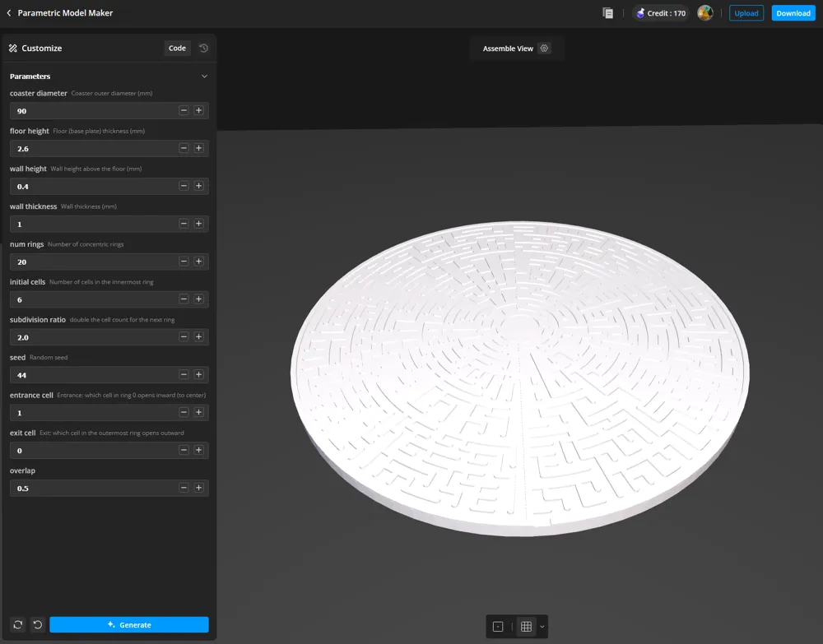Image resolution: width=823 pixels, height=644 pixels.
Task: Open the history clock icon beside Code
Action: pos(203,49)
